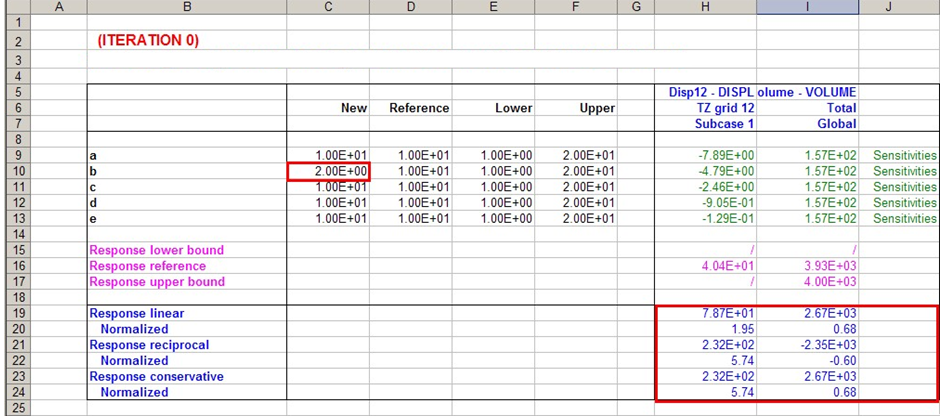
Task: Select column header H
Action: [x=705, y=7]
